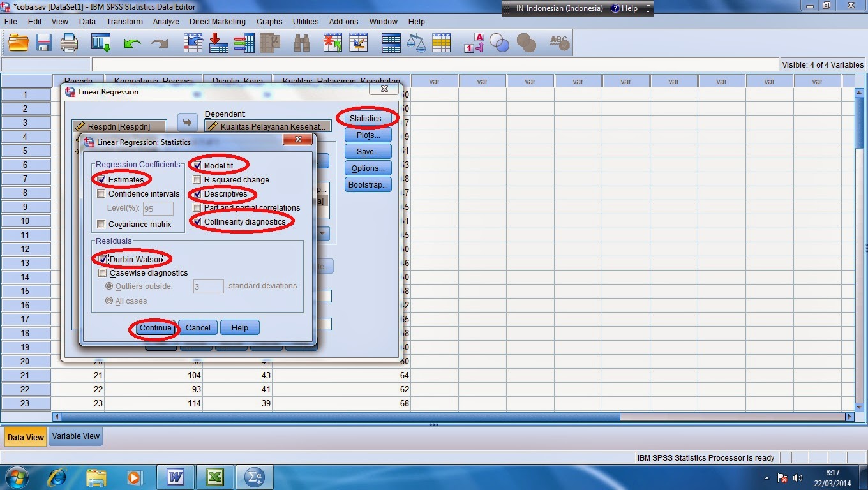The image size is (868, 490).
Task: Enable the Covariance matrix checkbox
Action: [101, 225]
